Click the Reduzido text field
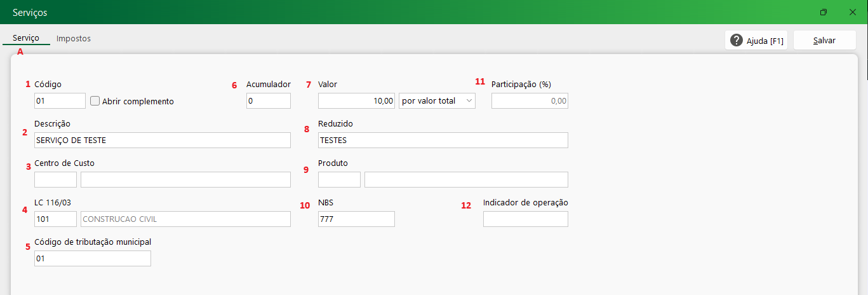The image size is (868, 295). pos(443,140)
